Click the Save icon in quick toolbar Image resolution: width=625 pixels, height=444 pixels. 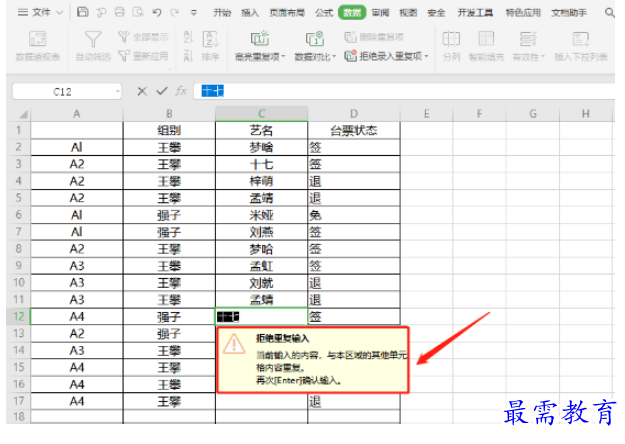click(x=83, y=12)
